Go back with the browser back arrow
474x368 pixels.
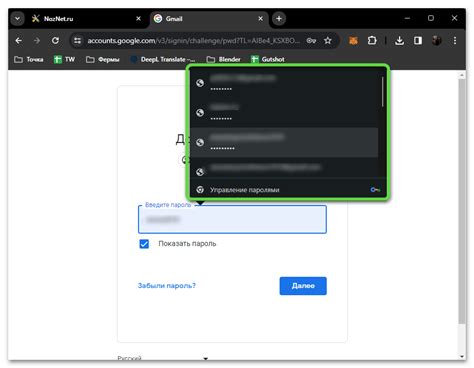coord(19,41)
